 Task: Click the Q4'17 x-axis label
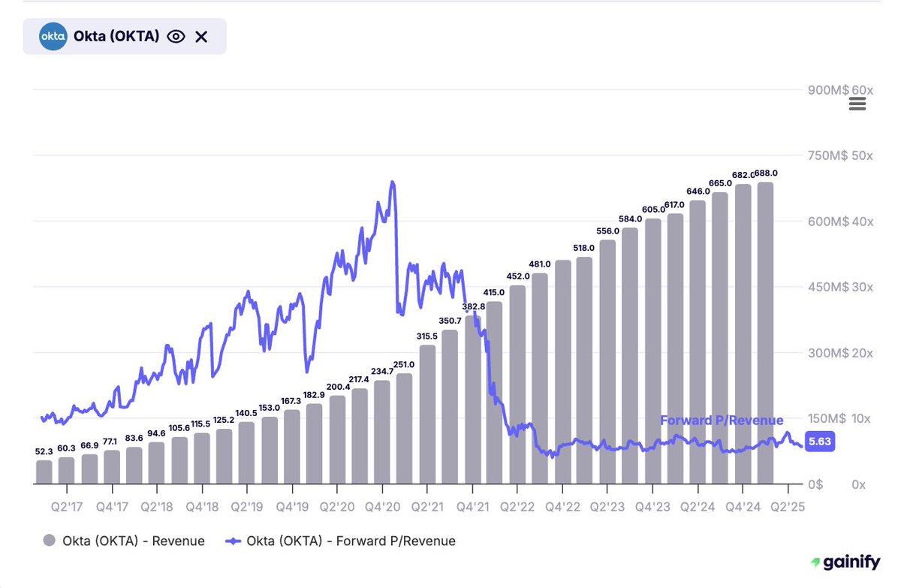tap(111, 508)
